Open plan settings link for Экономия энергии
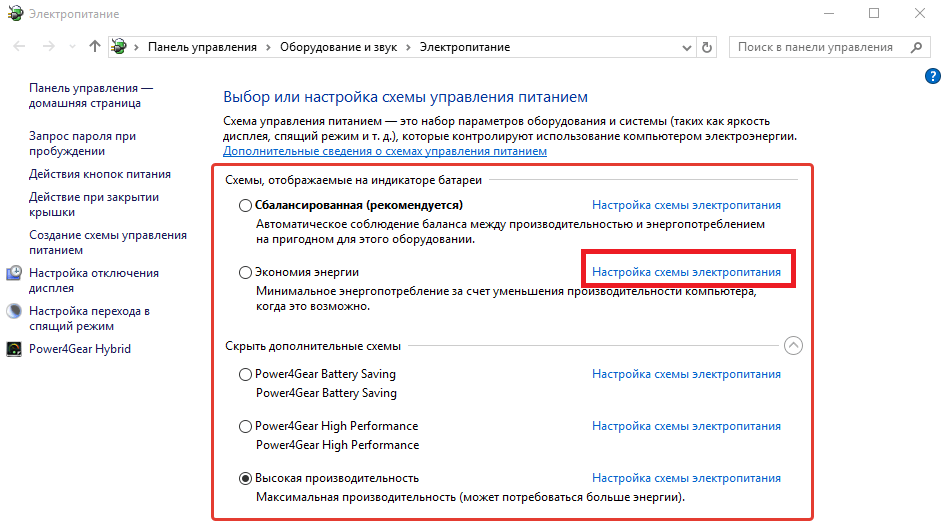 coord(686,272)
